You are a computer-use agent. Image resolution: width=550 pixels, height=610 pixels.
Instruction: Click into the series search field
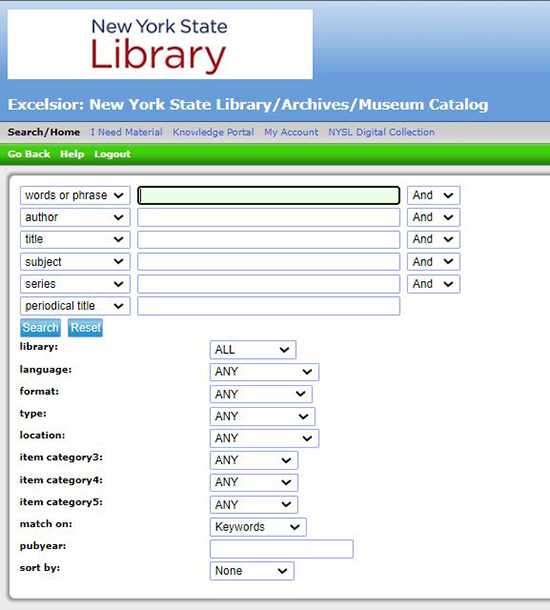pos(269,284)
